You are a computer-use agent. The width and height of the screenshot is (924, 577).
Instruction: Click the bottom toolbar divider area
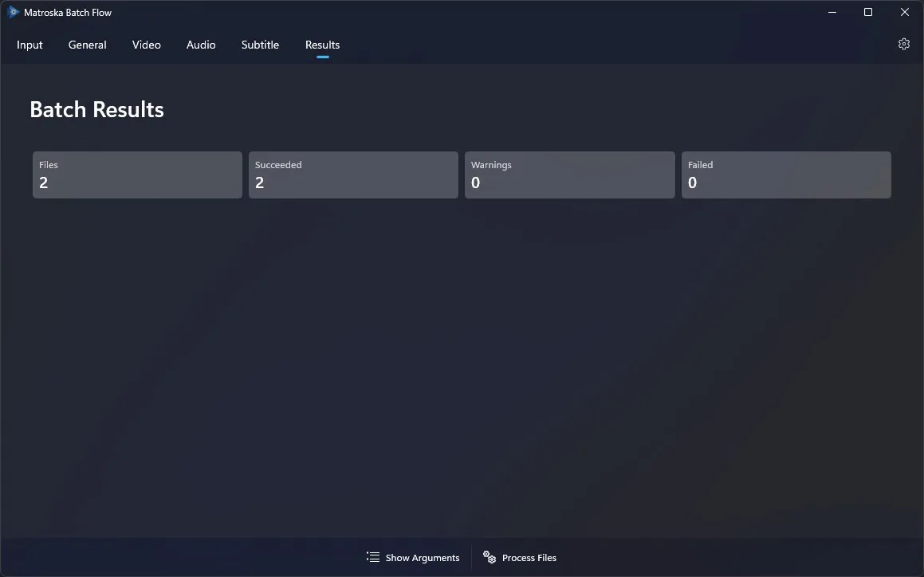(471, 557)
